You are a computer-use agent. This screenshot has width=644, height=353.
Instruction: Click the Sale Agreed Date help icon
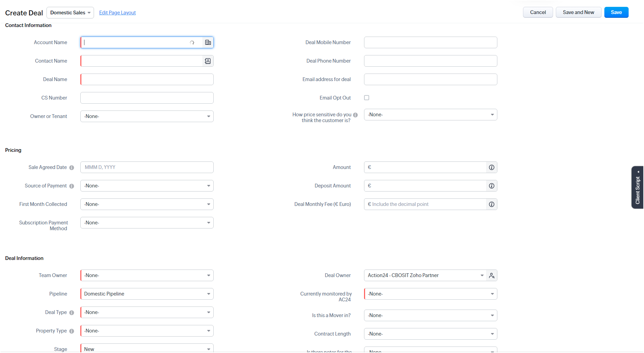click(x=72, y=168)
